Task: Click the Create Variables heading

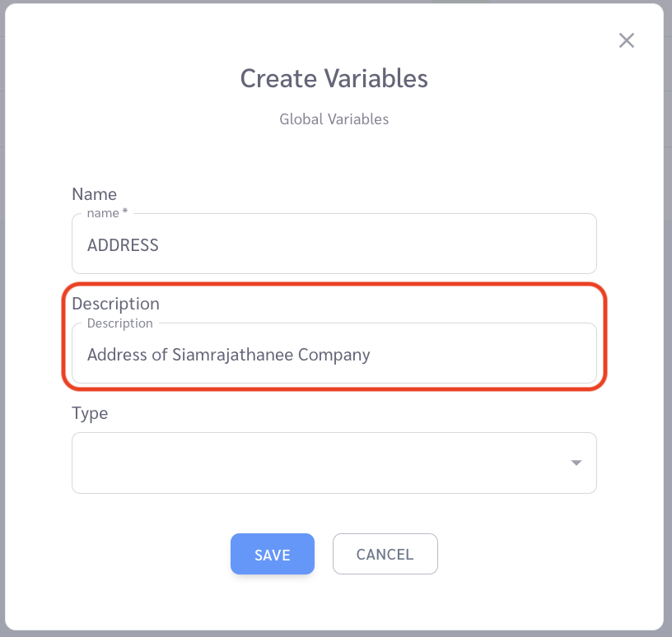Action: pyautogui.click(x=334, y=79)
